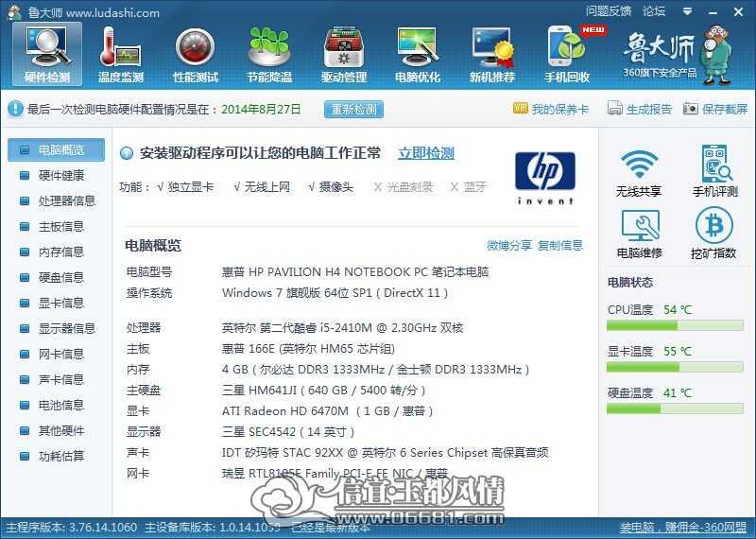Open the 温度监测 temperature monitor icon
The width and height of the screenshot is (756, 539).
pyautogui.click(x=121, y=56)
